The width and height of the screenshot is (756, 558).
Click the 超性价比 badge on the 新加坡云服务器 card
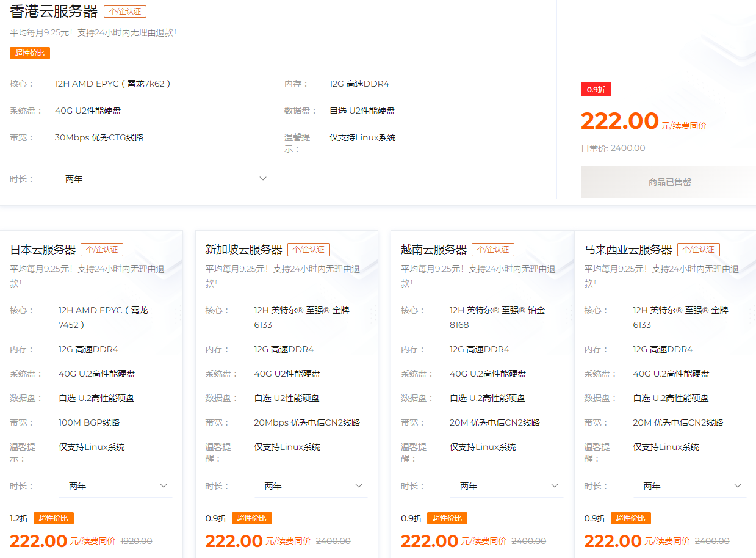point(253,518)
